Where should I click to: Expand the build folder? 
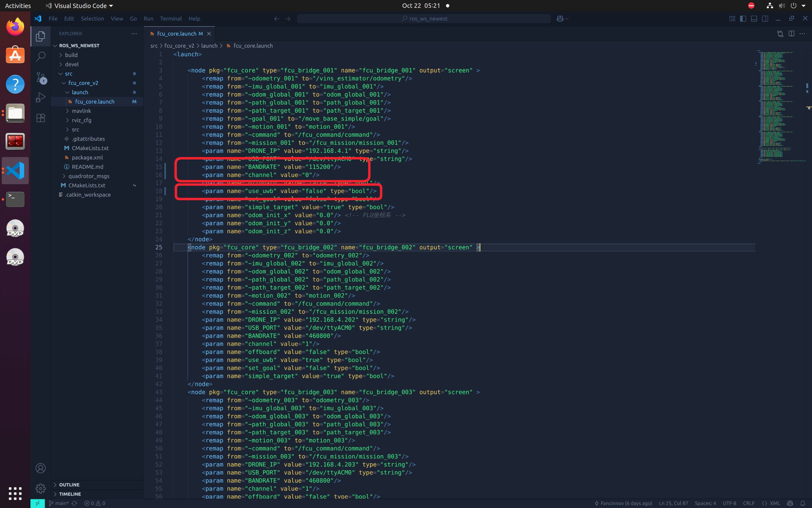(71, 55)
